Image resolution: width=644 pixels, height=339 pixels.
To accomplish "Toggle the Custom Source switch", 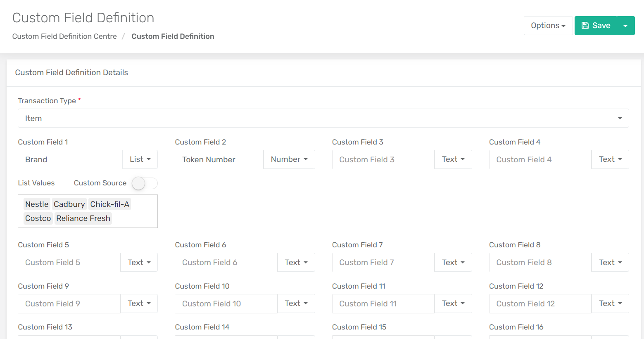I will pos(144,183).
